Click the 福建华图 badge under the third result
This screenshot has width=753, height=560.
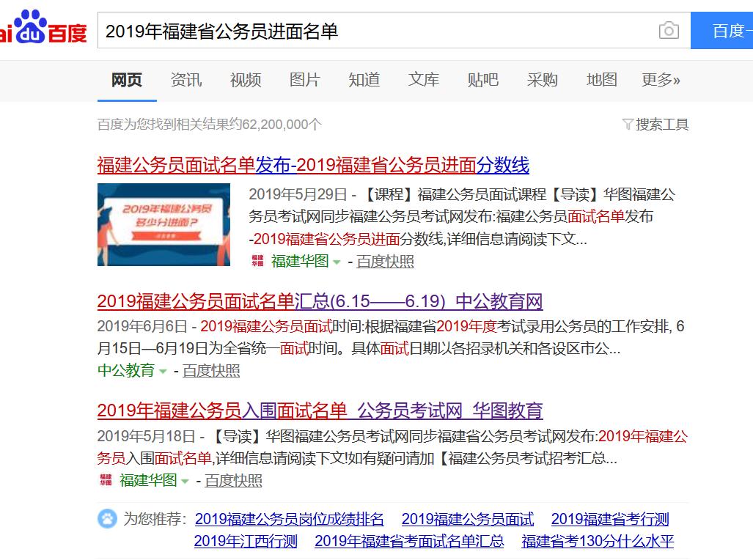point(106,480)
